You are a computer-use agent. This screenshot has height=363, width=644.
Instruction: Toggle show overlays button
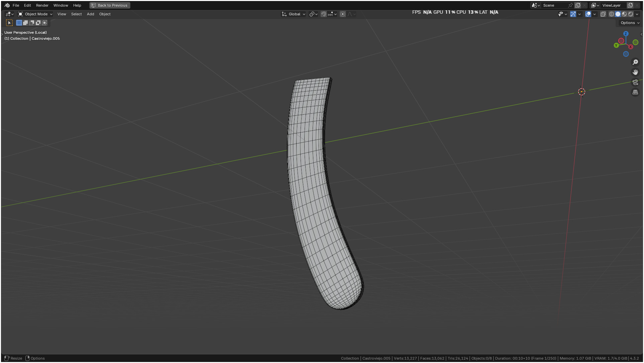coord(588,14)
